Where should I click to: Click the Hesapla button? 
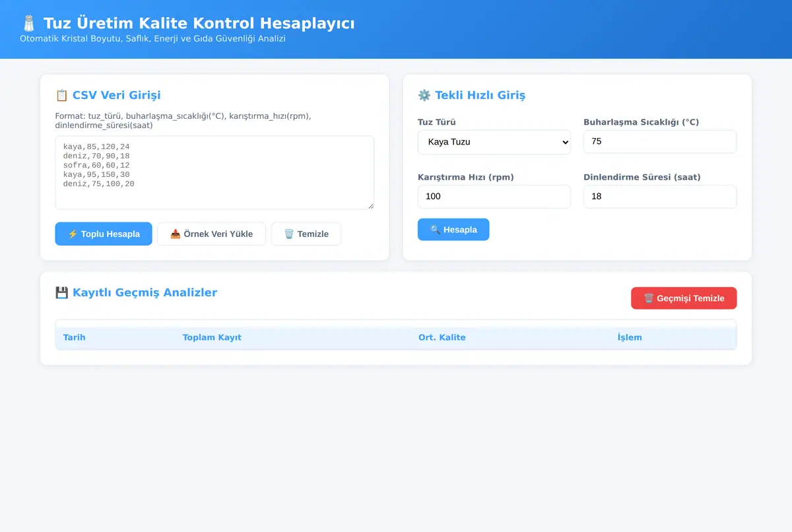click(453, 230)
